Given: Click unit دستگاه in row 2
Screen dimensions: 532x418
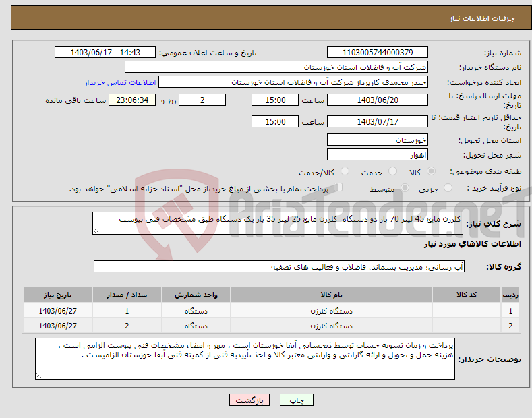Looking at the screenshot, I should [x=196, y=326].
